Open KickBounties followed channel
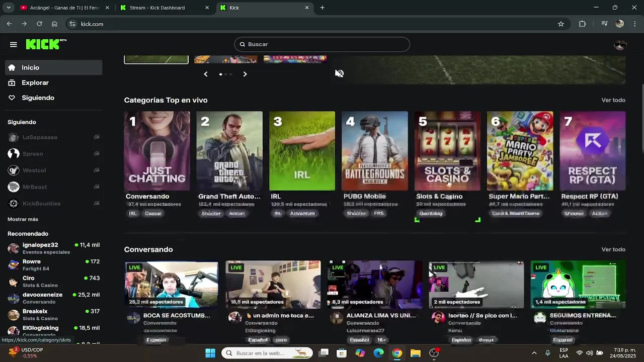 point(52,203)
